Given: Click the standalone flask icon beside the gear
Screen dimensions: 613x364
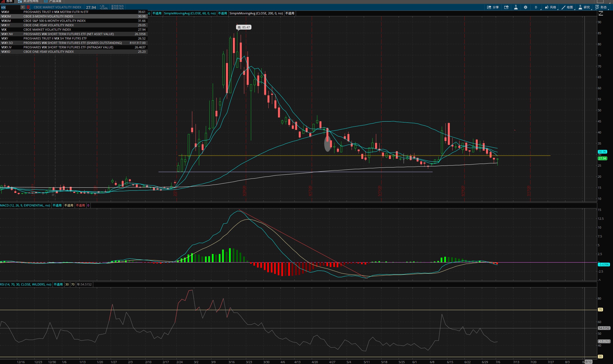Looking at the screenshot, I should pos(516,7).
